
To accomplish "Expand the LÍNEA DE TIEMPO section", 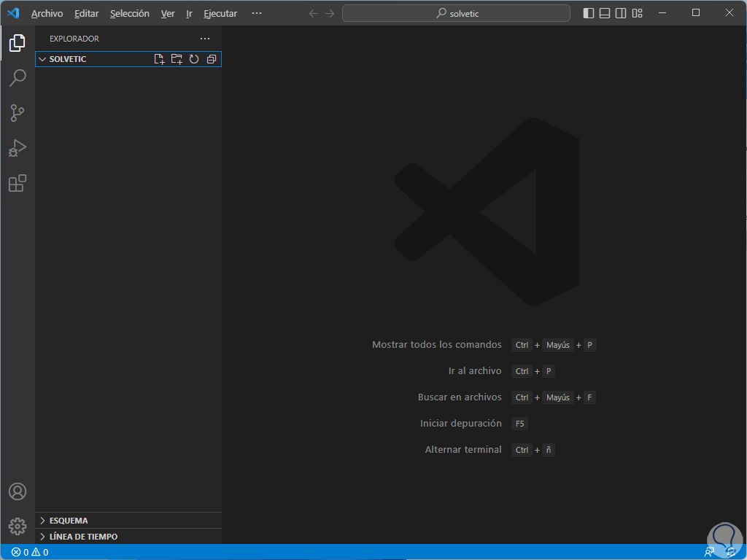I will tap(128, 537).
